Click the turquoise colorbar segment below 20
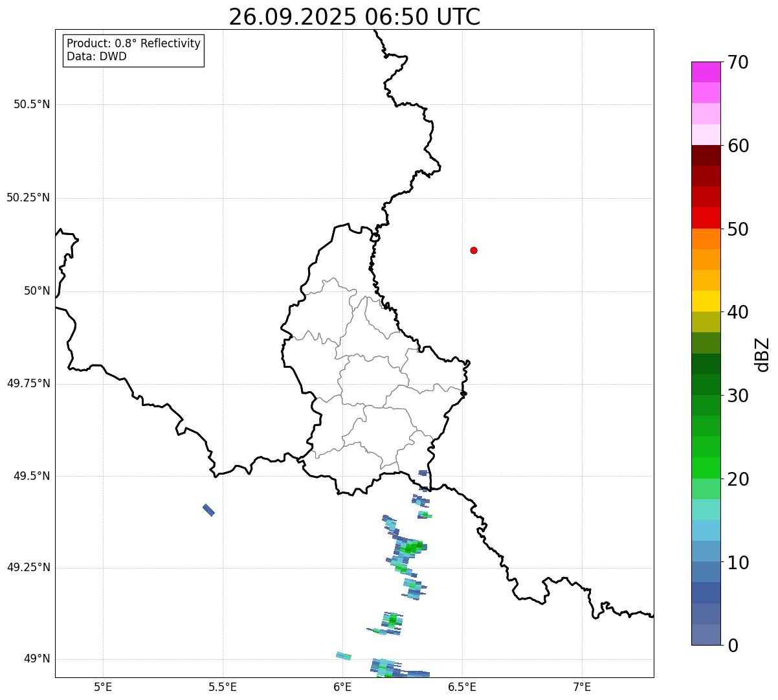This screenshot has width=778, height=700. pos(706,510)
